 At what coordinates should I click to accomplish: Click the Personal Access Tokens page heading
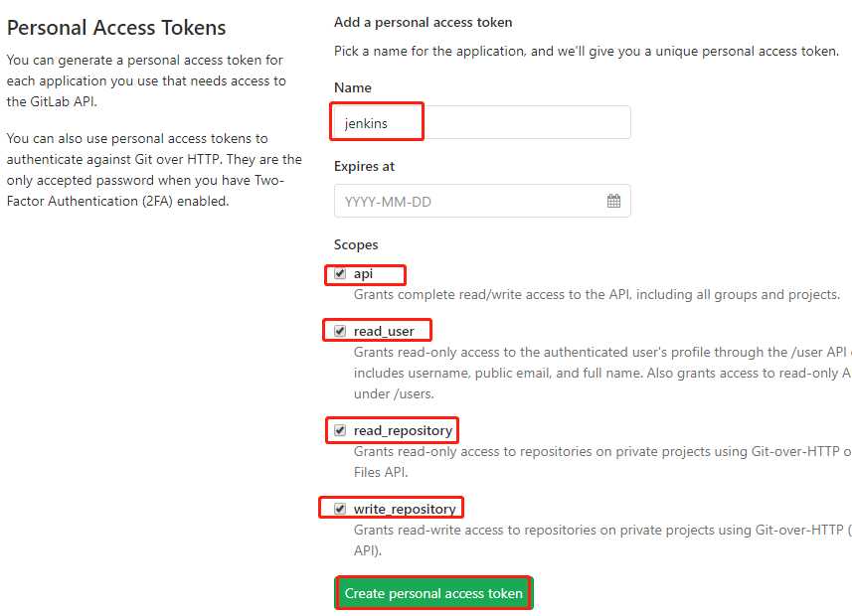tap(116, 28)
